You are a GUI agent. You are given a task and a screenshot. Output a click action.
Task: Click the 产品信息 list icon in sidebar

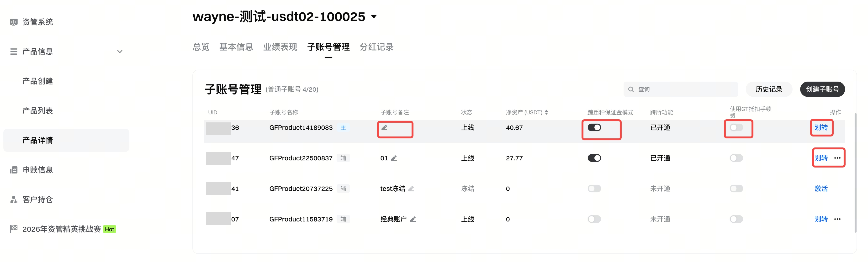pos(13,51)
